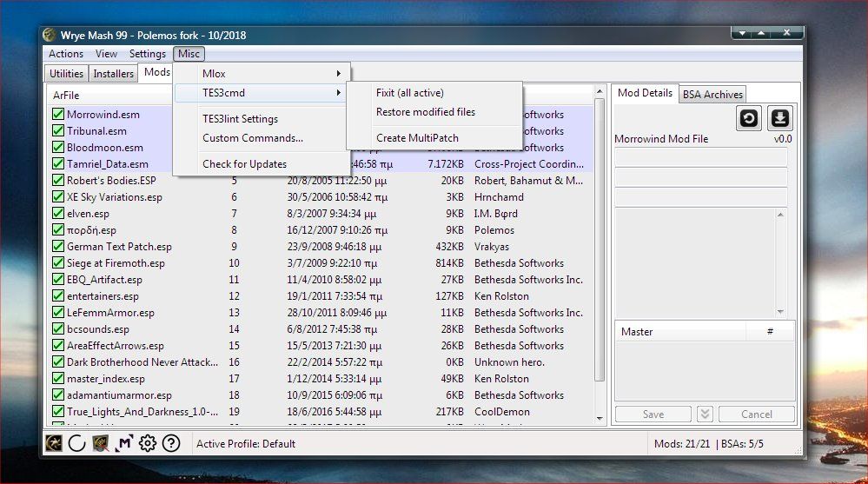Expand the Mlox submenu
Screen dimensions: 868x484
pyautogui.click(x=262, y=74)
